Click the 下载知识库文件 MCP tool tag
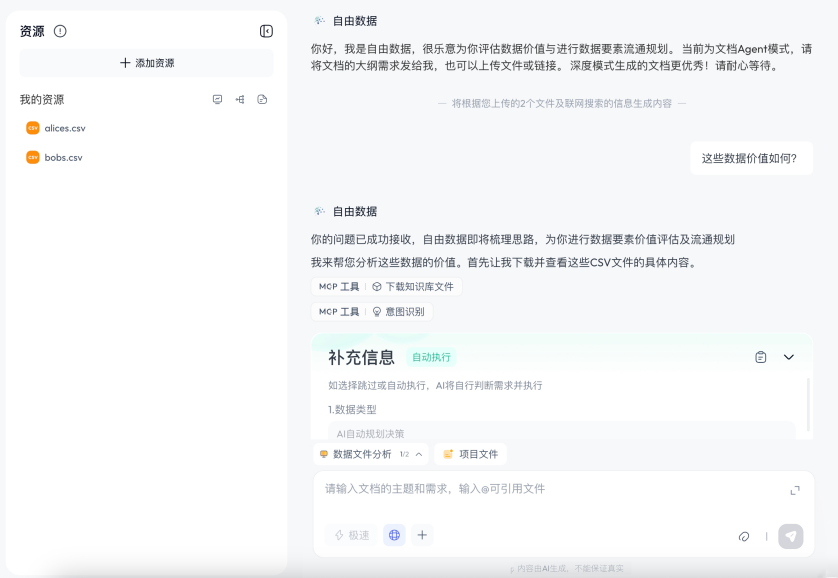 (412, 286)
